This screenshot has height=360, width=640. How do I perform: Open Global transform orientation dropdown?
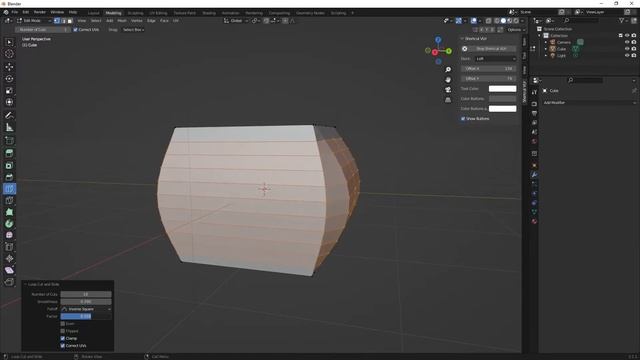(x=236, y=21)
